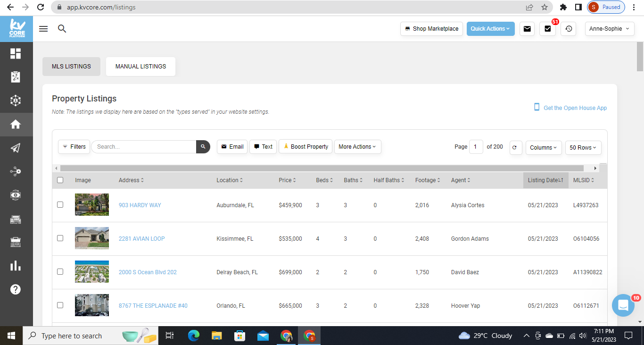Viewport: 644px width, 345px height.
Task: Open Microsoft Edge from the taskbar
Action: coord(193,336)
